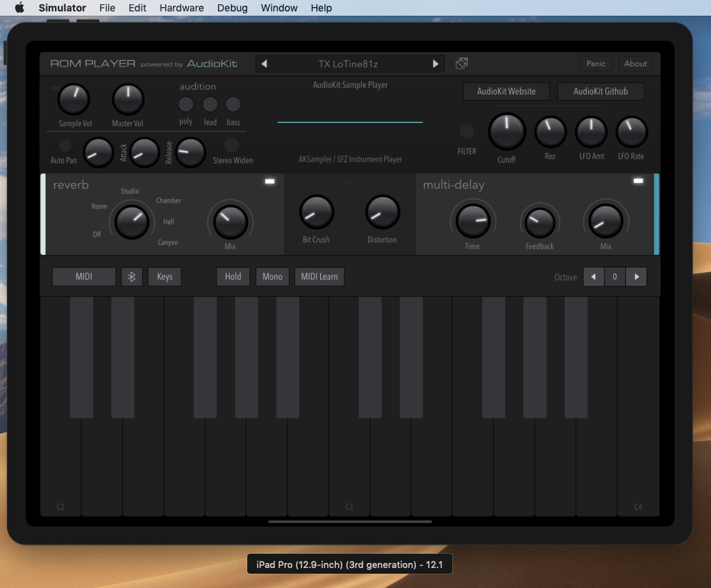Click the octave value 0 field

tap(615, 276)
